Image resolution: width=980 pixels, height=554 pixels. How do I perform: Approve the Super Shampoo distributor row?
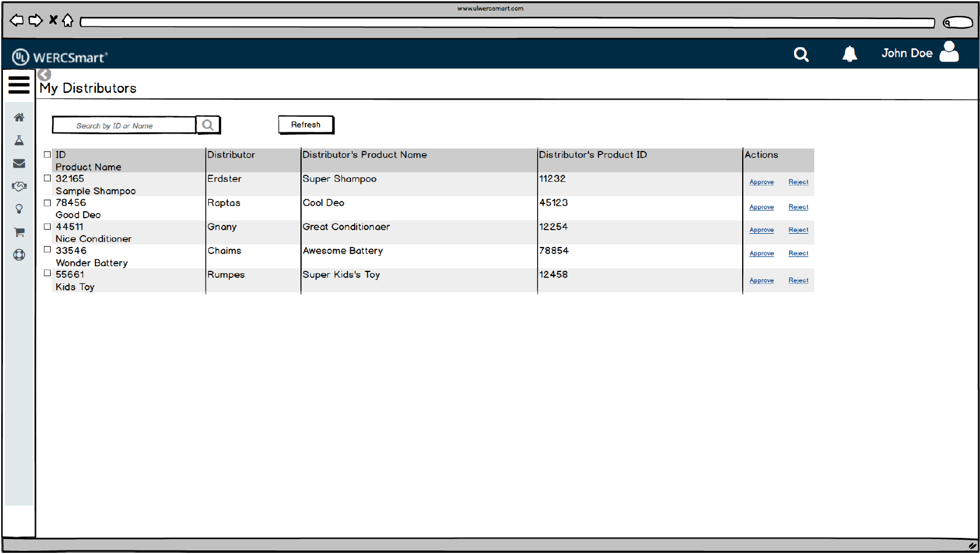761,182
